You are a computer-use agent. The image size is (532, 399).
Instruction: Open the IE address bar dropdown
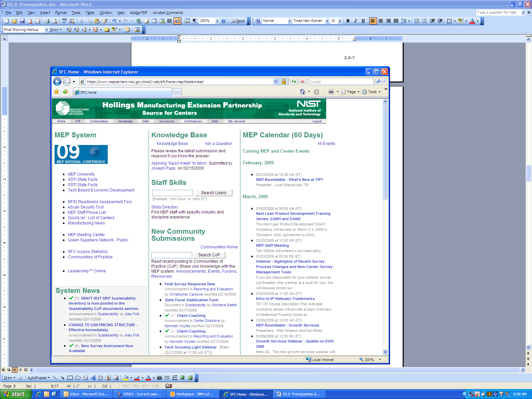click(276, 81)
